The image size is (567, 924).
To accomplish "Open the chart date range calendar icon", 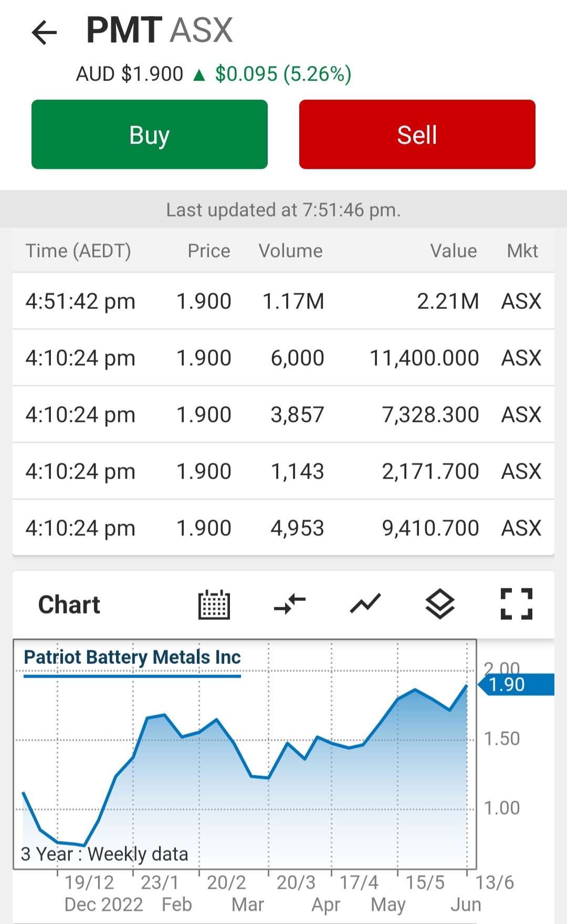I will (214, 605).
